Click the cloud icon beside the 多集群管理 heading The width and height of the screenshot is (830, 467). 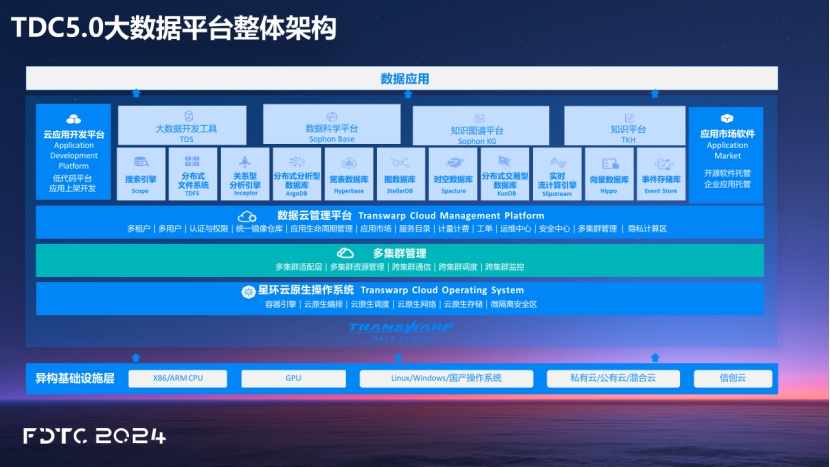345,253
